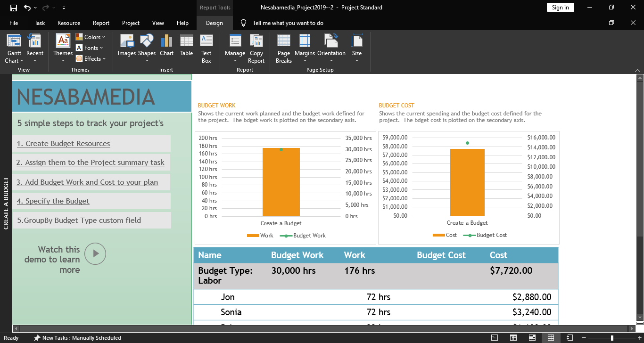
Task: Insert an Images picture into report
Action: (x=126, y=45)
